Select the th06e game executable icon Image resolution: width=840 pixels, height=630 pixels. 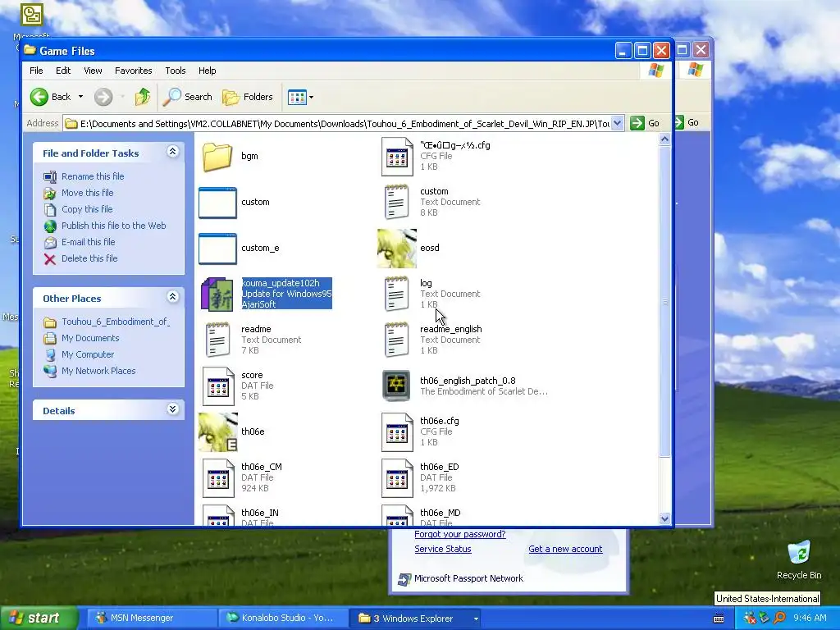pyautogui.click(x=217, y=431)
